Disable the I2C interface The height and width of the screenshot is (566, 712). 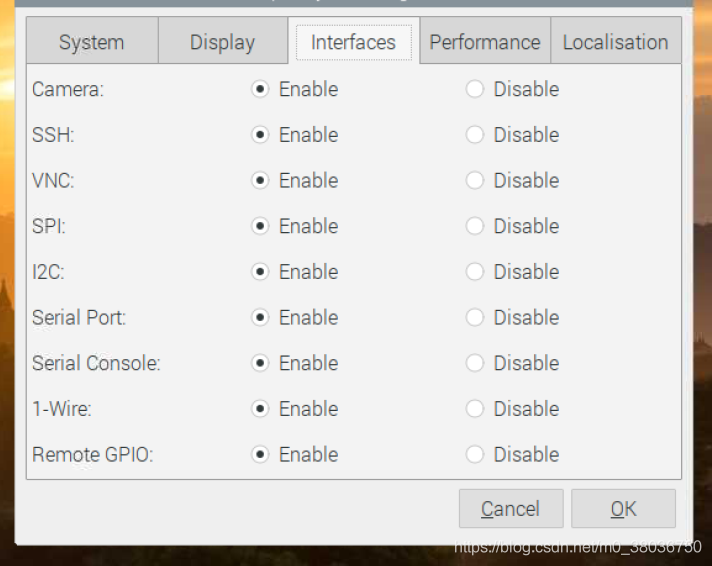[x=475, y=272]
